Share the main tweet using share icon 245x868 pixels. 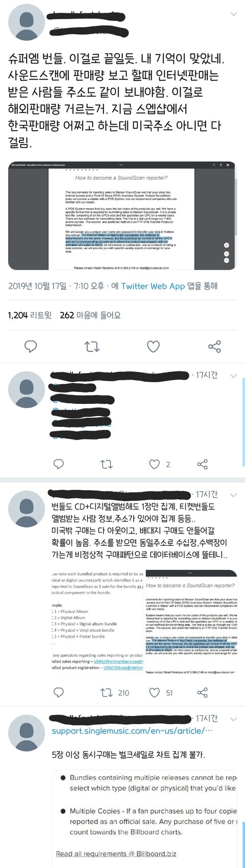click(x=214, y=347)
